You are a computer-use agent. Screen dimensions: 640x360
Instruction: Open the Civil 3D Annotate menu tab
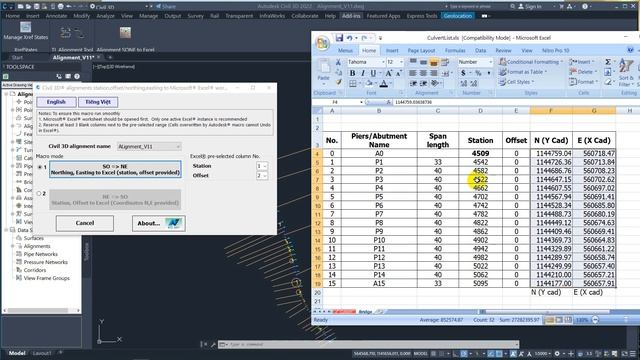coord(56,16)
